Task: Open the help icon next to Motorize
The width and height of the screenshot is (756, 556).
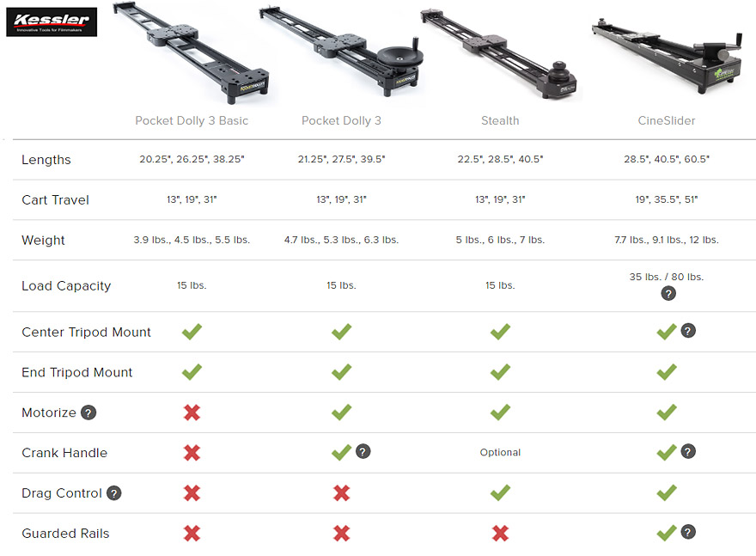Action: coord(88,412)
